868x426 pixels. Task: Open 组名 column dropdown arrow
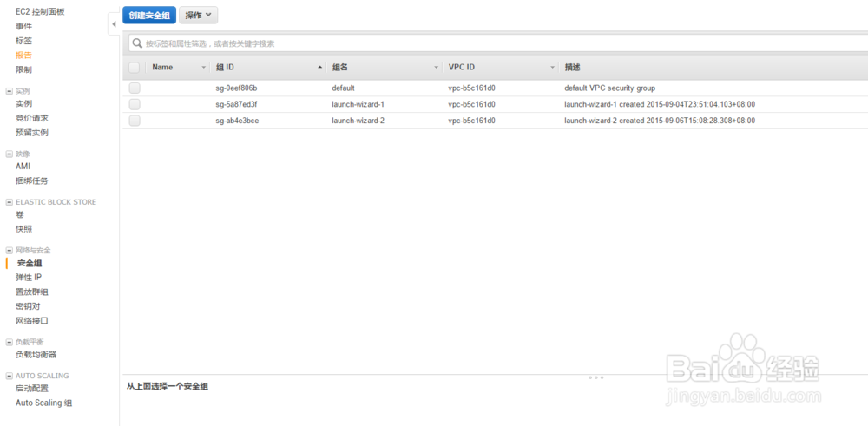(437, 68)
